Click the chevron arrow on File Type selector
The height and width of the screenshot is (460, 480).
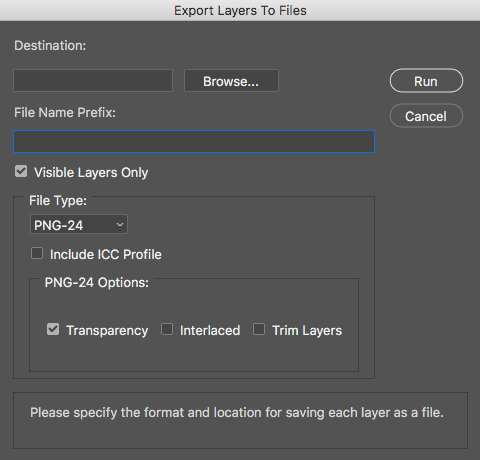120,225
